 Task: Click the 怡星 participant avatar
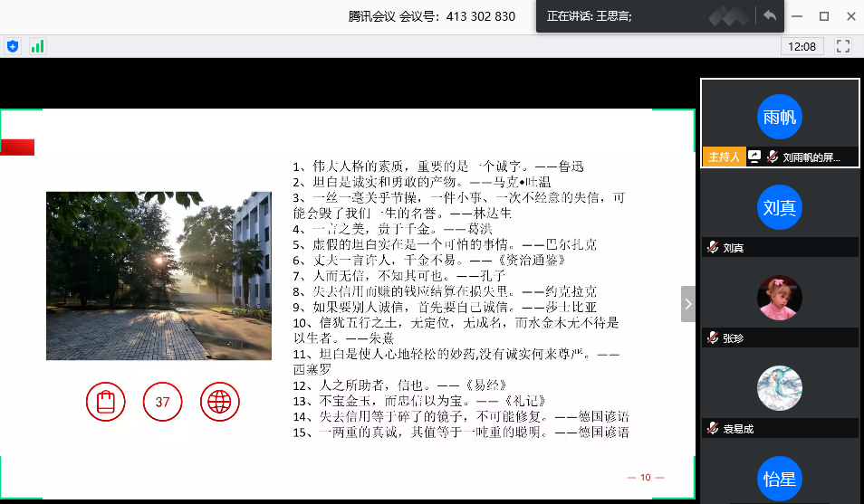(x=780, y=480)
